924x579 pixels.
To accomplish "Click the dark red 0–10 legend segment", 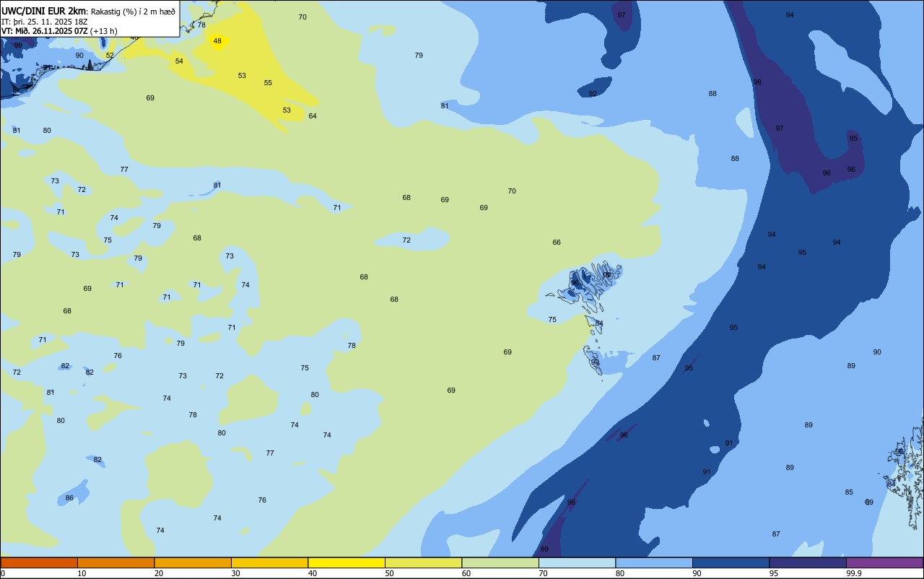I will point(39,562).
